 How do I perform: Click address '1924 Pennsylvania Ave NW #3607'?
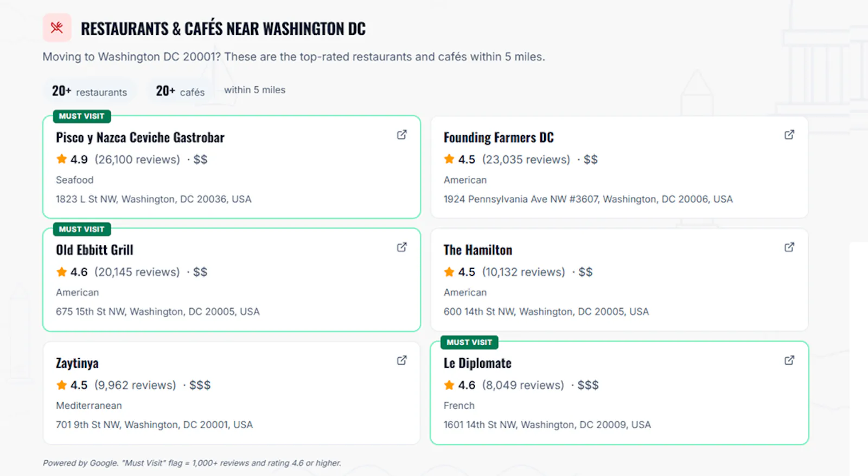tap(588, 199)
